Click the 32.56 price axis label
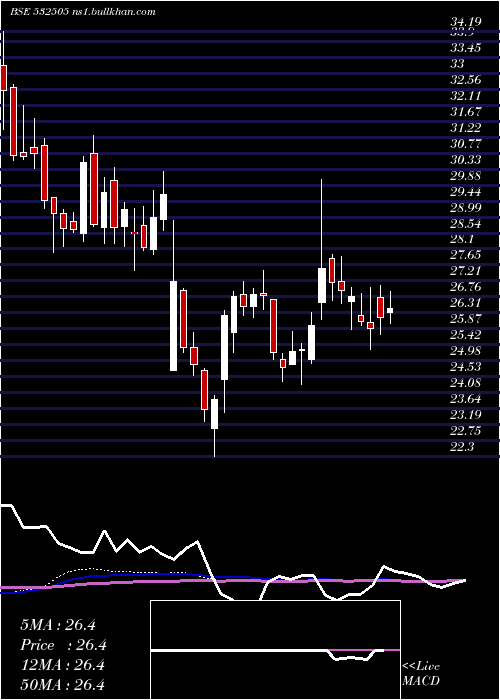 (x=466, y=80)
